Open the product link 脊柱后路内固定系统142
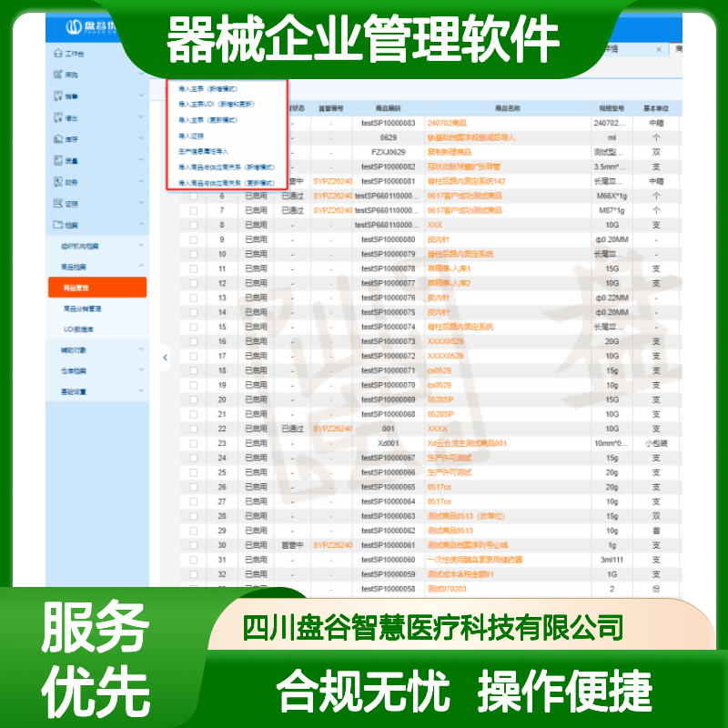Screen dimensions: 728x728 [x=466, y=181]
